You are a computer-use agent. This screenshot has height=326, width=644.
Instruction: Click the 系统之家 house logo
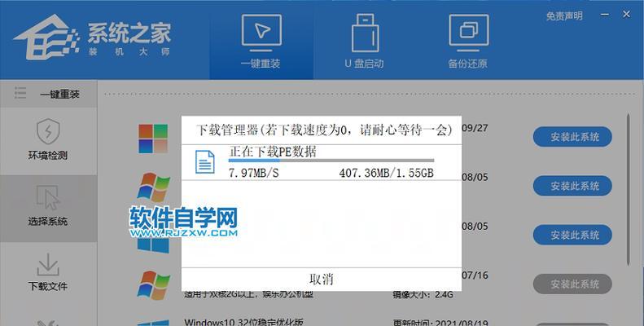click(x=46, y=37)
